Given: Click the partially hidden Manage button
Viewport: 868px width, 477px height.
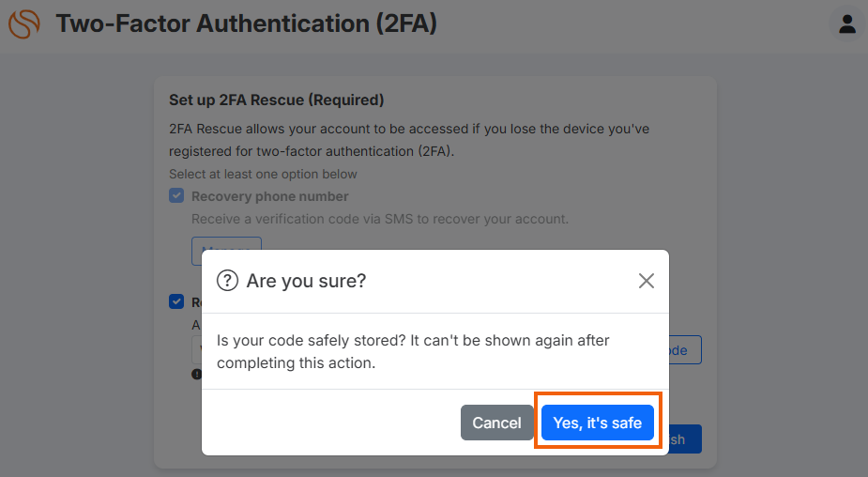Looking at the screenshot, I should (226, 244).
